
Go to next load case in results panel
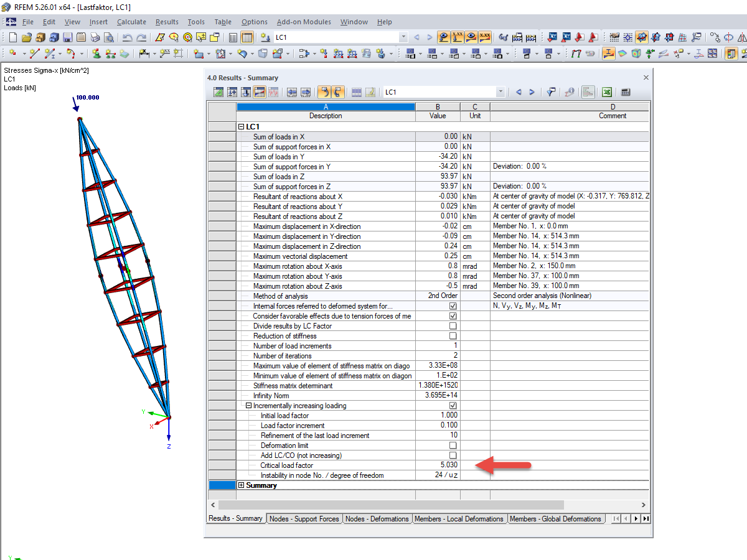pyautogui.click(x=532, y=92)
